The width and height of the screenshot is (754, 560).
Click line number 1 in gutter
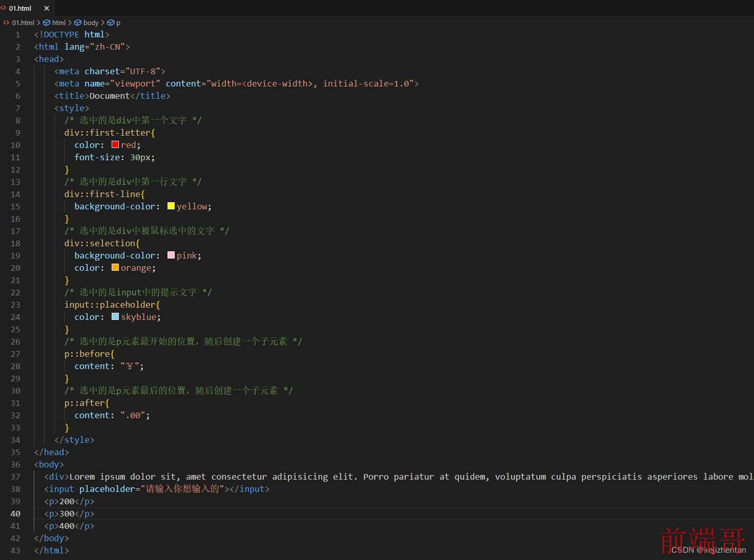18,35
